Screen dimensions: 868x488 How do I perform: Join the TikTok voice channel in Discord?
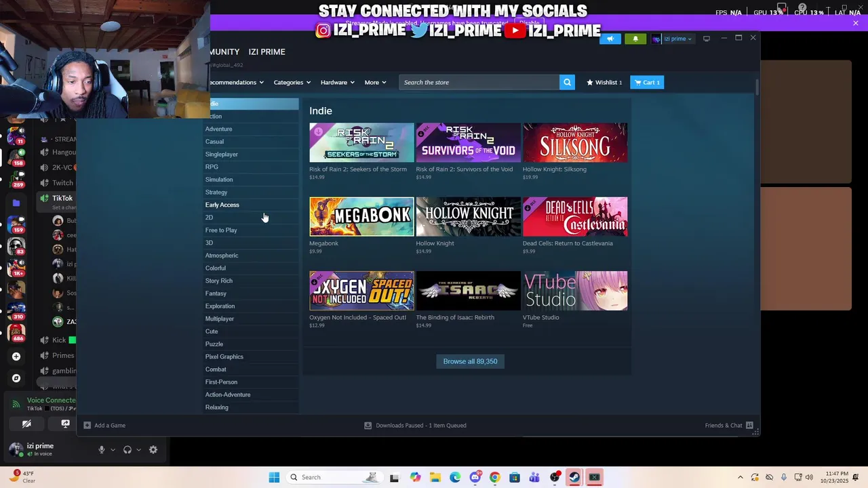point(62,198)
